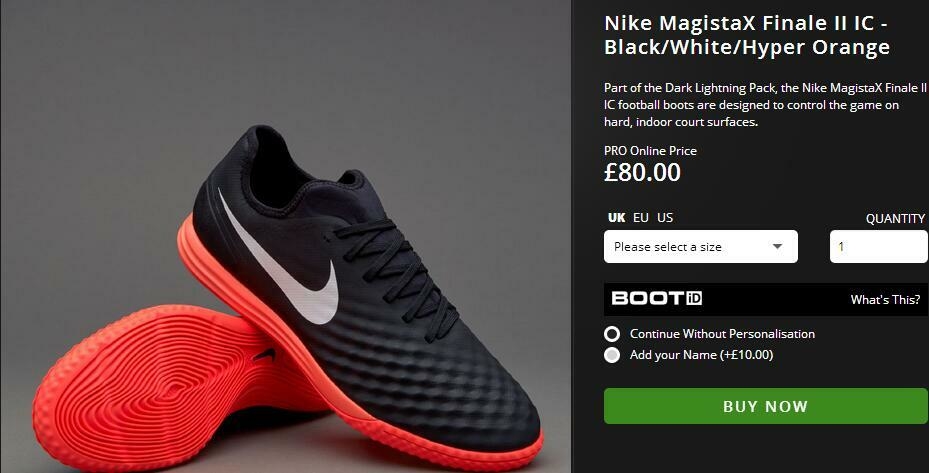929x473 pixels.
Task: Click the Dark Lightning Pack description text
Action: 765,104
